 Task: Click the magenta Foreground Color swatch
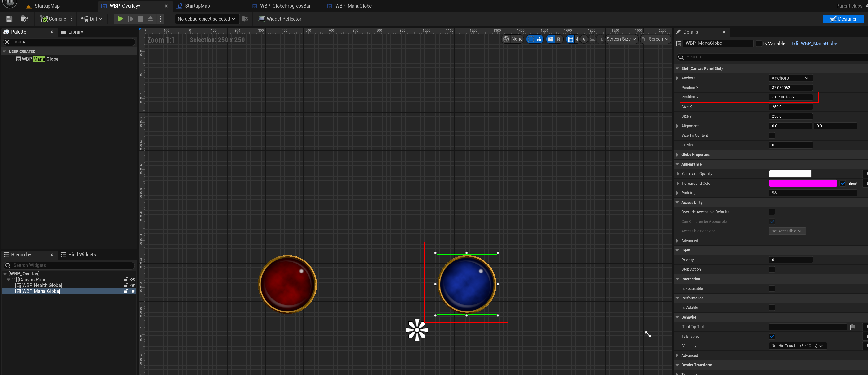[803, 183]
